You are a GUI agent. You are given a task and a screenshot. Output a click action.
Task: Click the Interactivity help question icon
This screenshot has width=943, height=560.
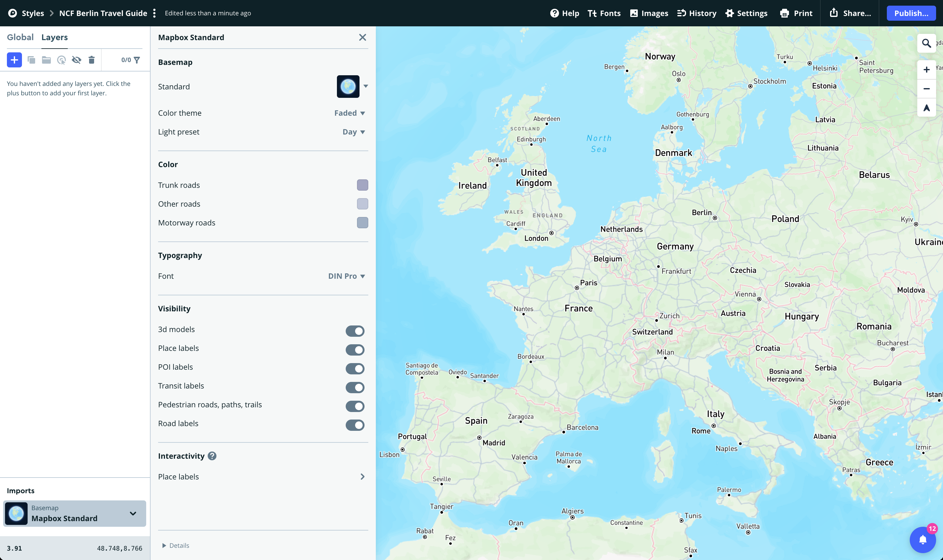point(212,456)
